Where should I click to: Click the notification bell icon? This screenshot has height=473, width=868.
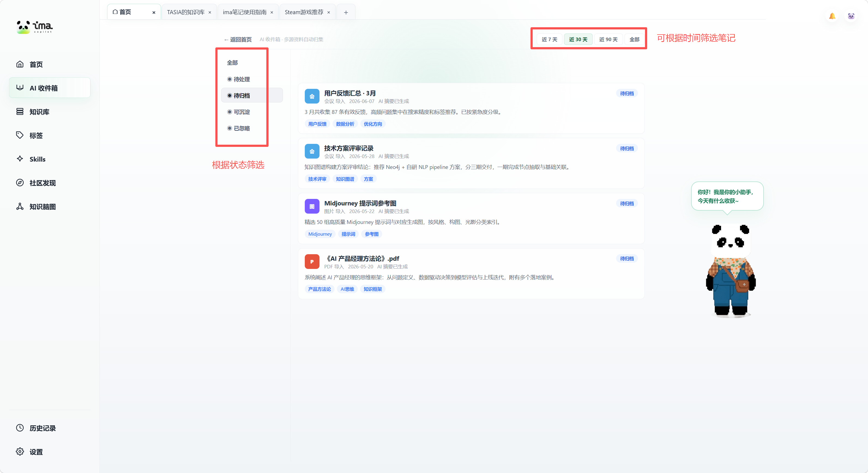coord(832,16)
